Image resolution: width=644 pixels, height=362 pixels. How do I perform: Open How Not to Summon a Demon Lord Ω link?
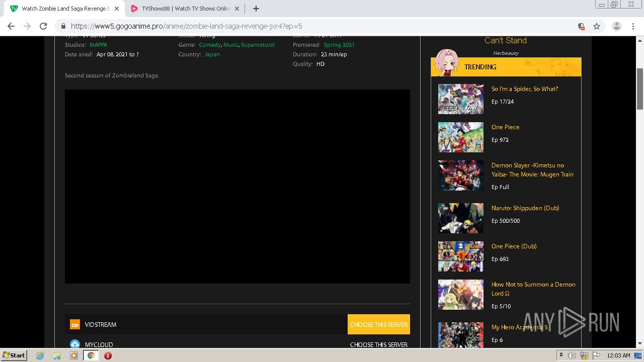pos(533,289)
